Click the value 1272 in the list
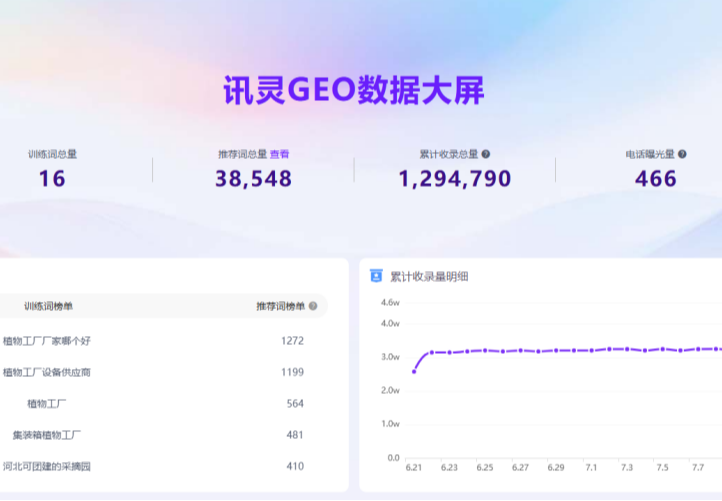Screen dimensions: 722x501 tap(292, 341)
